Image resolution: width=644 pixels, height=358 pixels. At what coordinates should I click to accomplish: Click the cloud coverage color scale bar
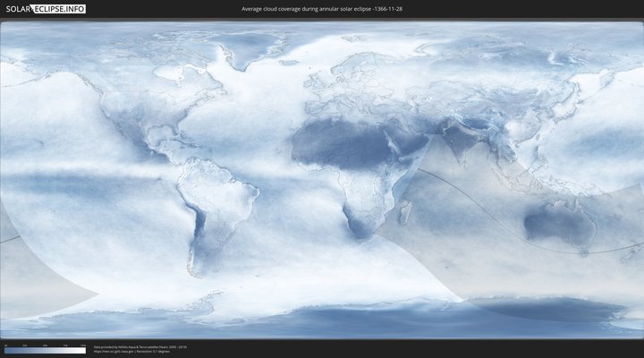tap(46, 351)
